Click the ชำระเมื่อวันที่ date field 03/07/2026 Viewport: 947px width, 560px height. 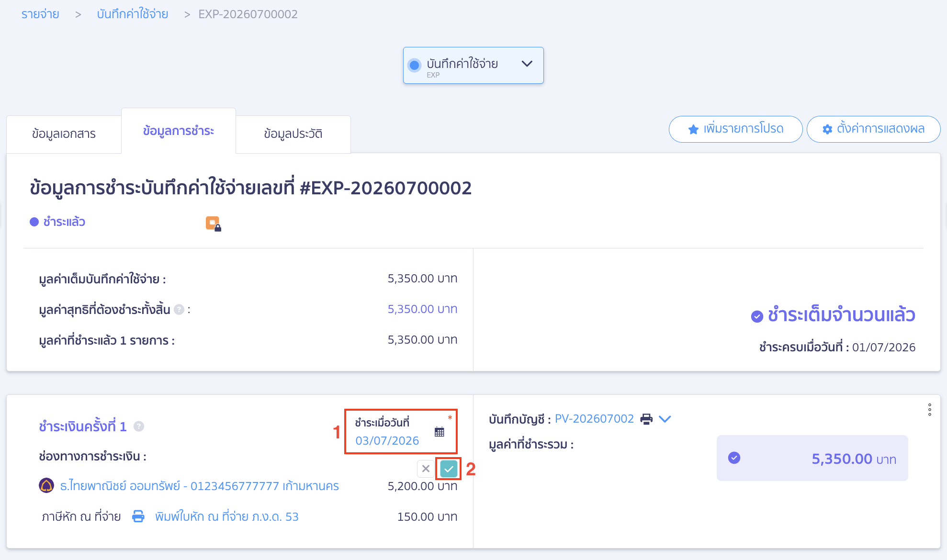click(401, 432)
